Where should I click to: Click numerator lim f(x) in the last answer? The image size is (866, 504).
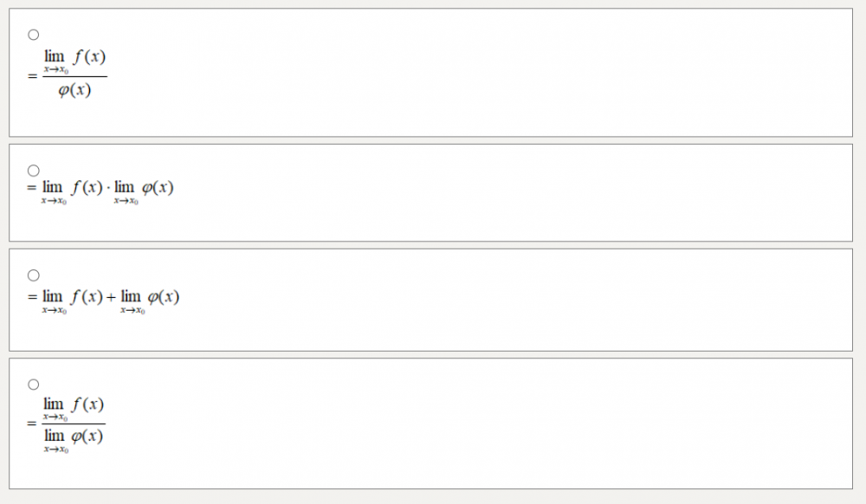pyautogui.click(x=74, y=405)
